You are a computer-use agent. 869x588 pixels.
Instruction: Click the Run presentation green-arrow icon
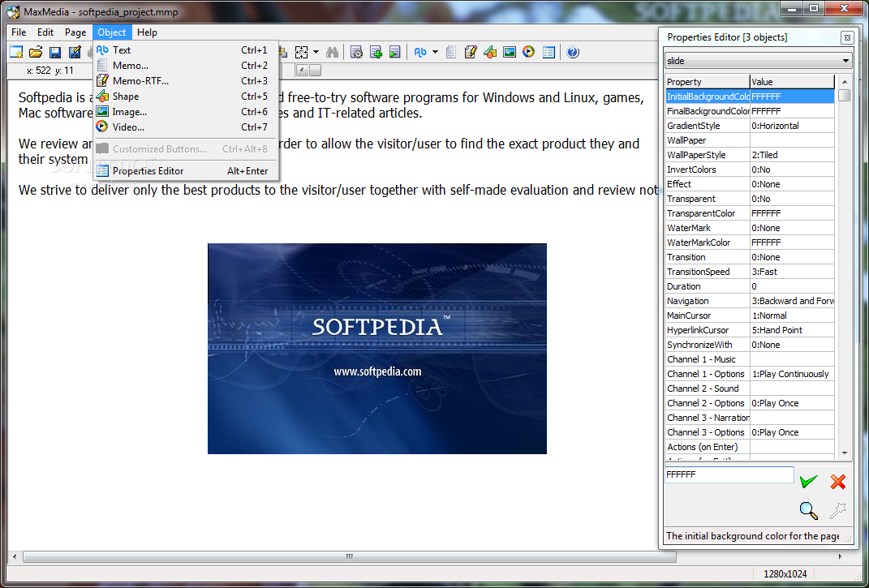click(394, 52)
